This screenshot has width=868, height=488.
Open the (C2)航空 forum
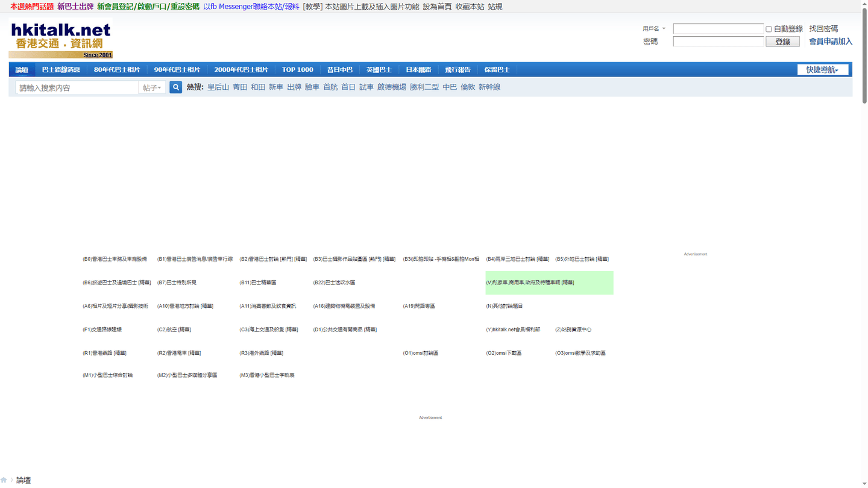(167, 330)
